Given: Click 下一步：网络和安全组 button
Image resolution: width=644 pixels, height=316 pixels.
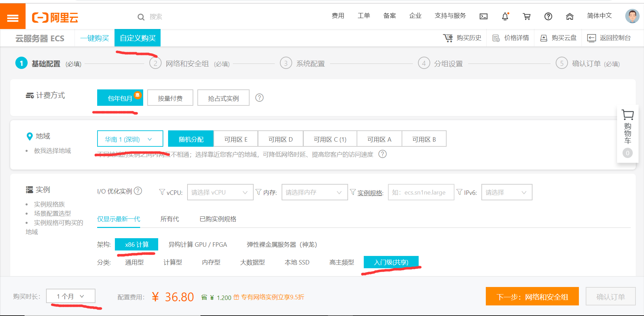Looking at the screenshot, I should coord(532,297).
